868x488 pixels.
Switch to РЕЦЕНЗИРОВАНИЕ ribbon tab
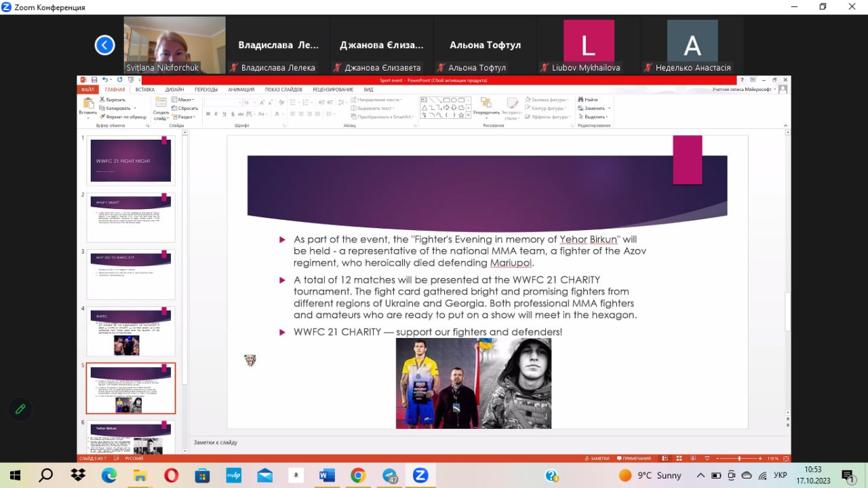pyautogui.click(x=333, y=90)
